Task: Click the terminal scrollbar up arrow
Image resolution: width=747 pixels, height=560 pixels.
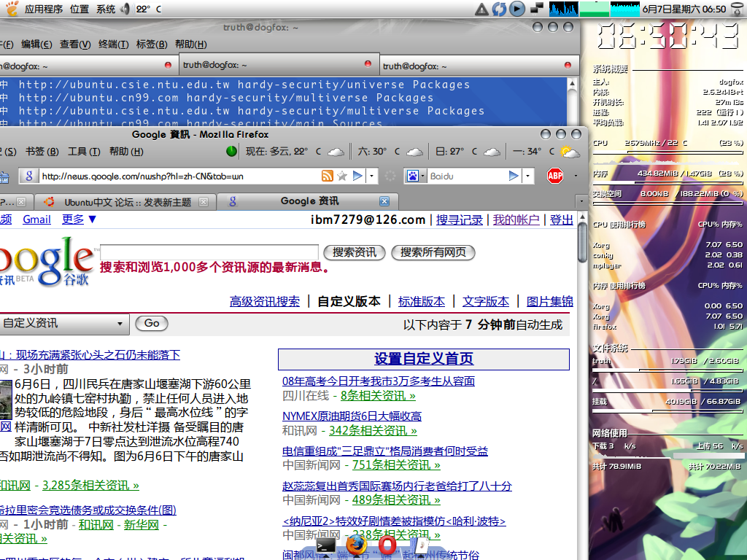Action: click(572, 84)
